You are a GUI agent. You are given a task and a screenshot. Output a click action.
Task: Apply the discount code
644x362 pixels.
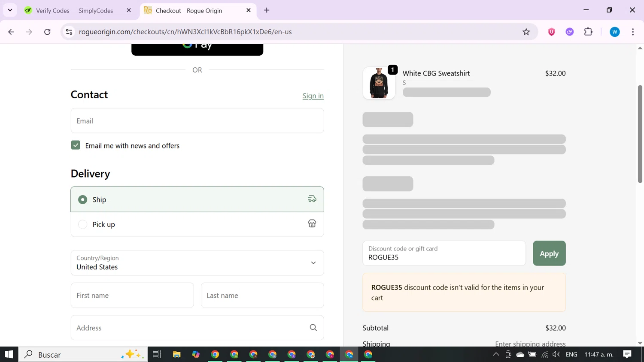point(549,253)
